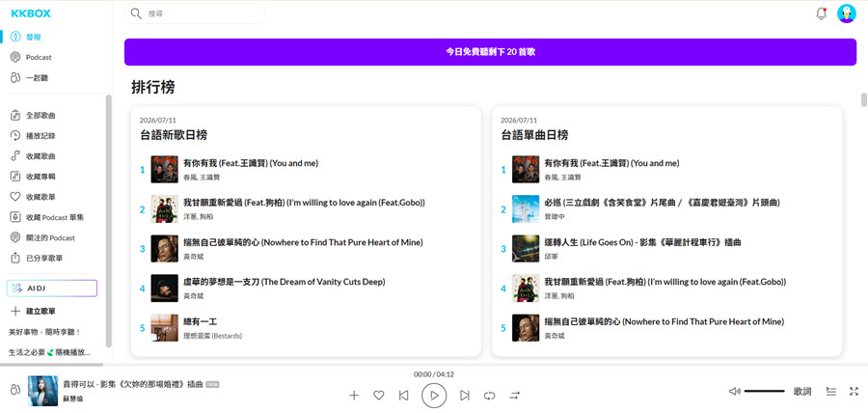The width and height of the screenshot is (868, 413).
Task: Open Podcast in the sidebar
Action: pyautogui.click(x=39, y=57)
